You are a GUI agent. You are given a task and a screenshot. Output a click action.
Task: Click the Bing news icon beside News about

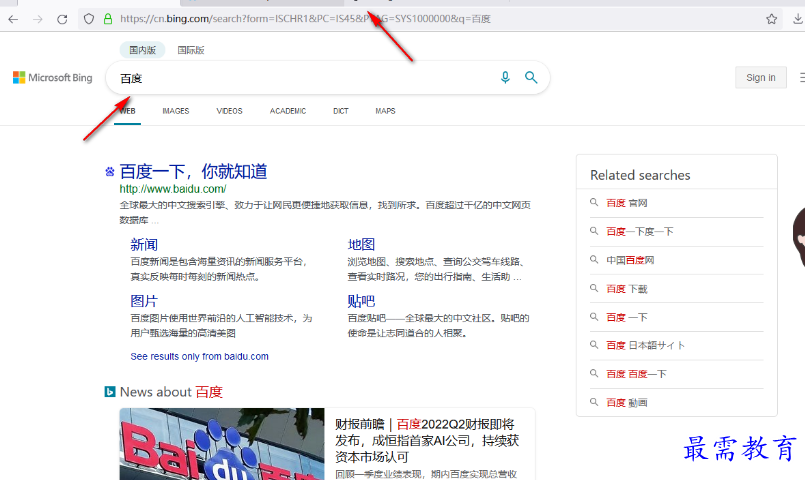click(x=110, y=392)
